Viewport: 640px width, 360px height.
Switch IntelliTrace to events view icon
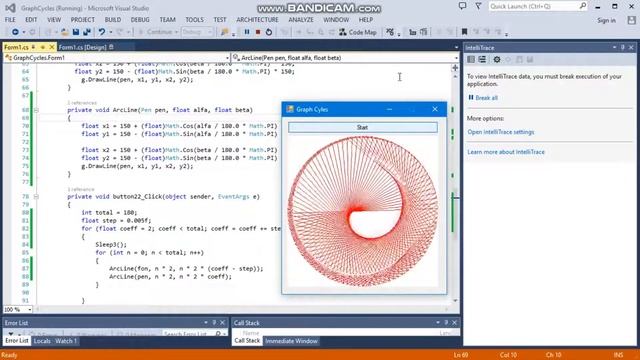tap(471, 60)
